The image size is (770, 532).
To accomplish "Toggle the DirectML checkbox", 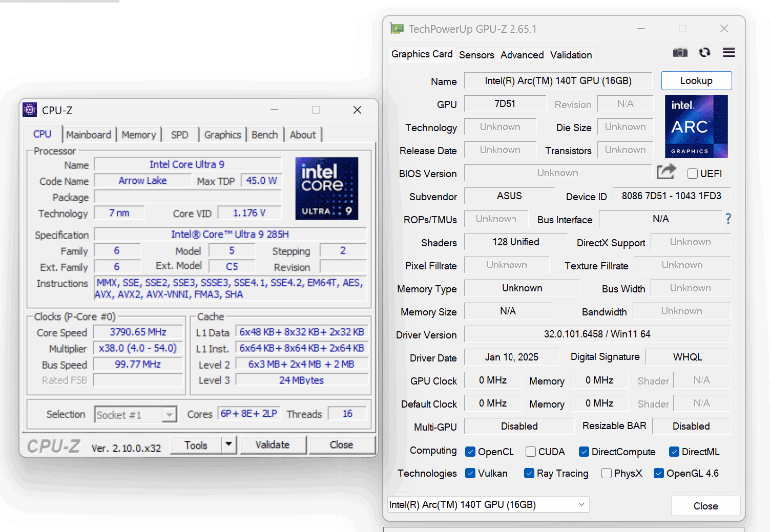I will point(674,452).
